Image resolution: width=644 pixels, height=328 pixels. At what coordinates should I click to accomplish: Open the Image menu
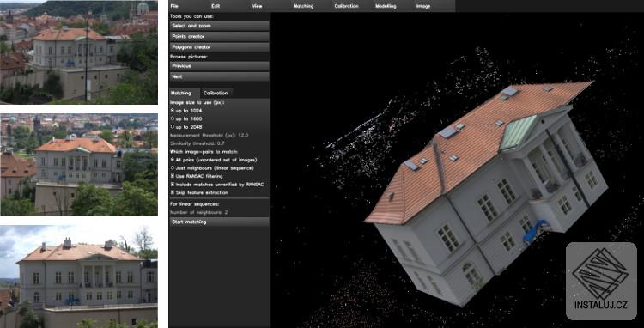(423, 6)
